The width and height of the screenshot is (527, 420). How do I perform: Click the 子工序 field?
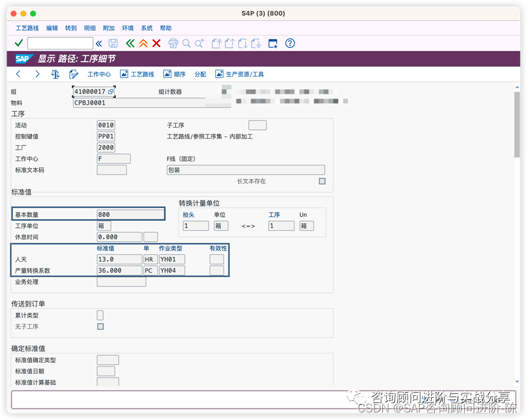(x=257, y=125)
